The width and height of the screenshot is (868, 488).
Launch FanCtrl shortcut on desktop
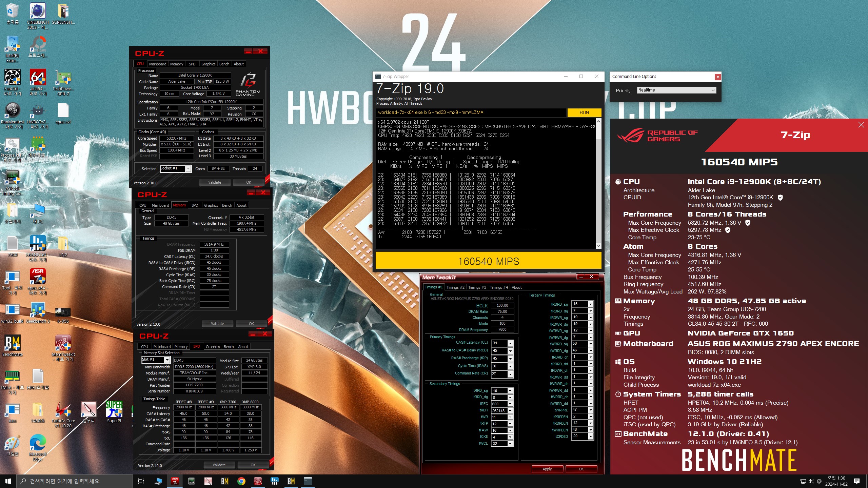(x=12, y=82)
